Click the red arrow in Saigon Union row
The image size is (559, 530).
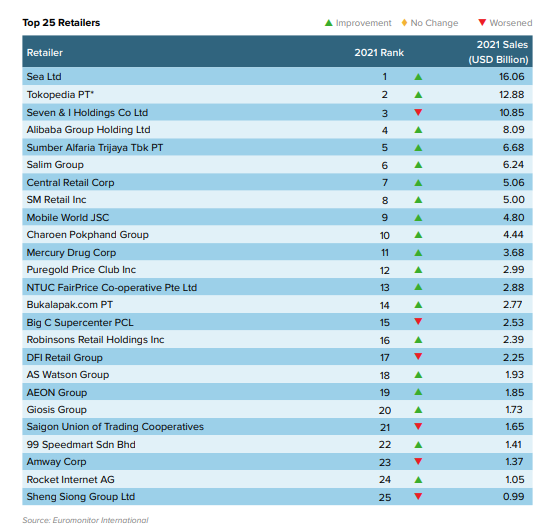(x=418, y=426)
